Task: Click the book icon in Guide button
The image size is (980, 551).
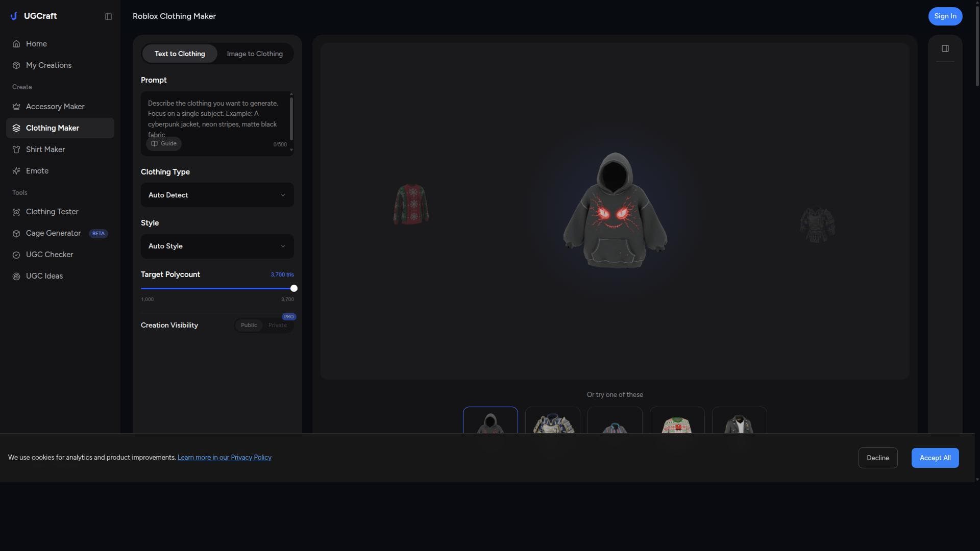Action: (154, 143)
